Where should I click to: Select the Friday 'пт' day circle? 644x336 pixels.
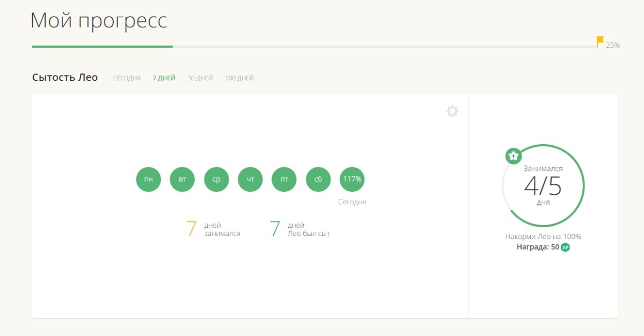coord(284,179)
